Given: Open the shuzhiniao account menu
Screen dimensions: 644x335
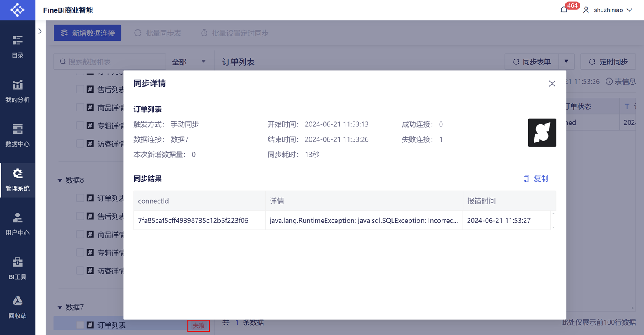Looking at the screenshot, I should pos(608,10).
